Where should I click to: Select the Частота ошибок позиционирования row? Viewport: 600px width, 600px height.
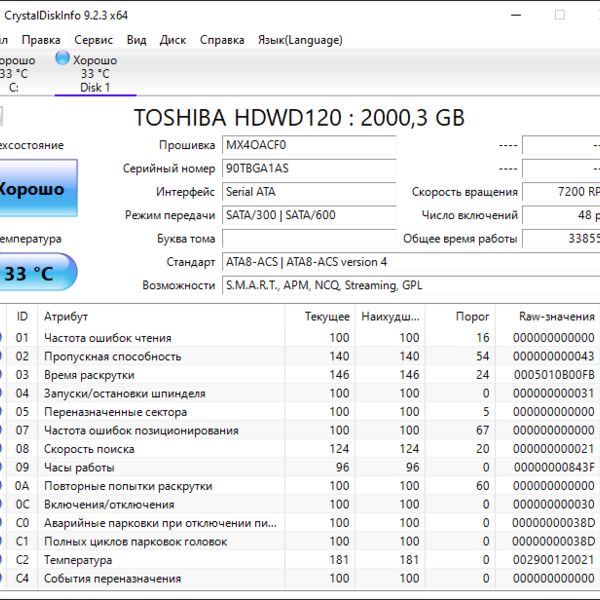(x=300, y=430)
